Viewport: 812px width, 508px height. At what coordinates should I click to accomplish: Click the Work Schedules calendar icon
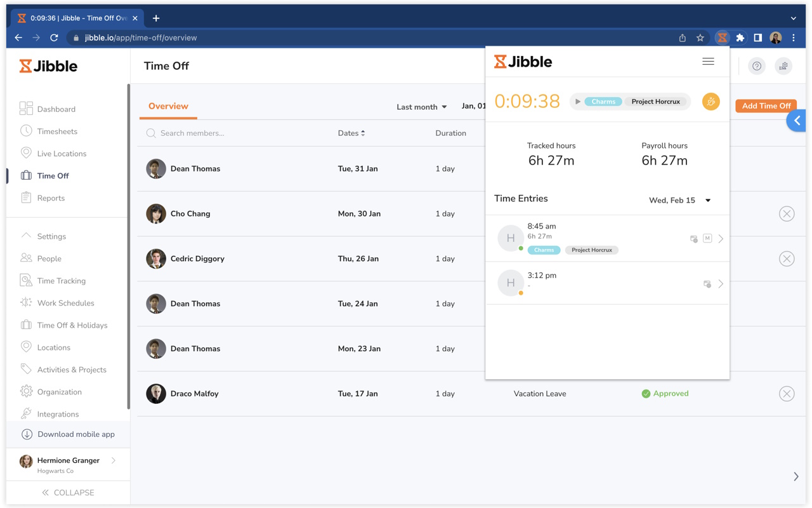click(26, 303)
